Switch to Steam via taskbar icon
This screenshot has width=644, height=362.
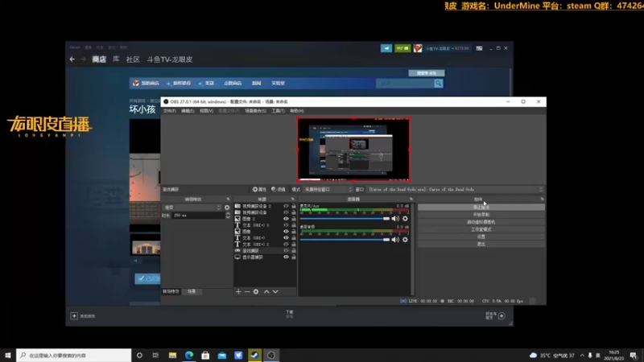pos(254,355)
